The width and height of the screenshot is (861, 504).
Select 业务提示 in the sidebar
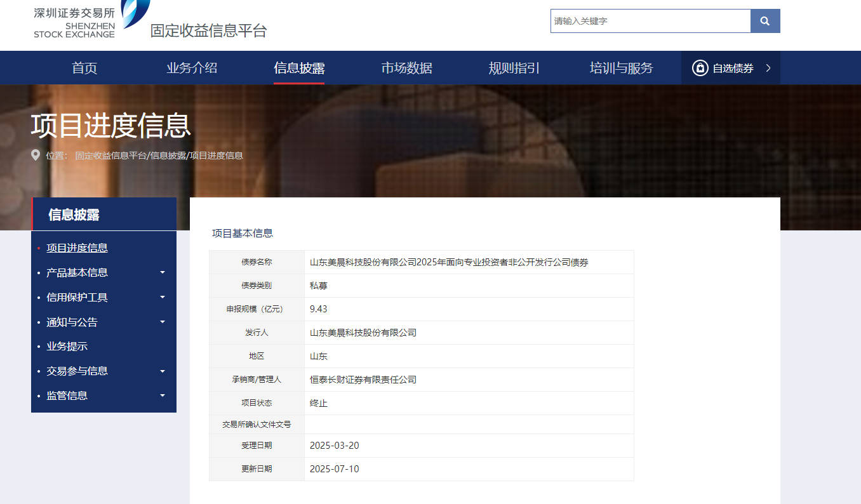coord(67,347)
